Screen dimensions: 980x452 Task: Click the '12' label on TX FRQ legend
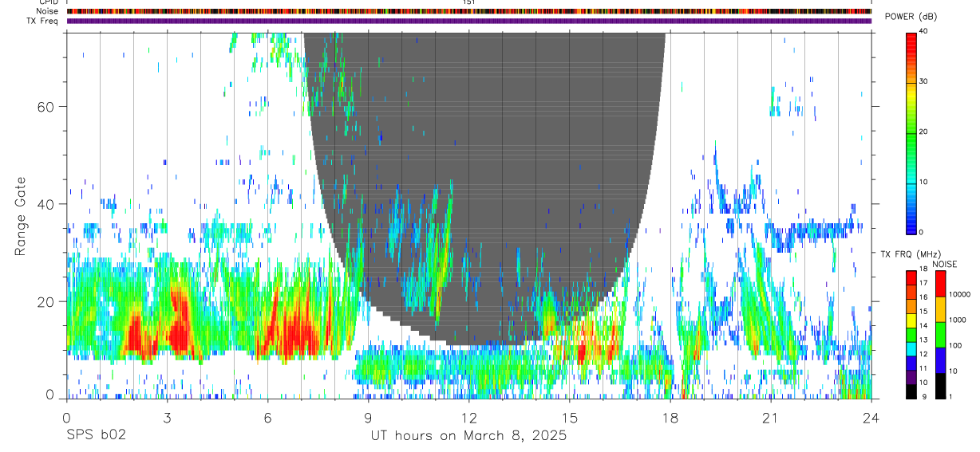922,354
